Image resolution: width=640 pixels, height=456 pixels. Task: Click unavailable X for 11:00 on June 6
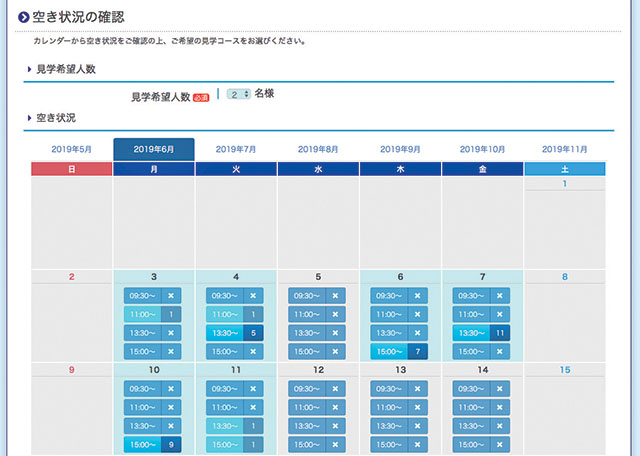point(417,314)
